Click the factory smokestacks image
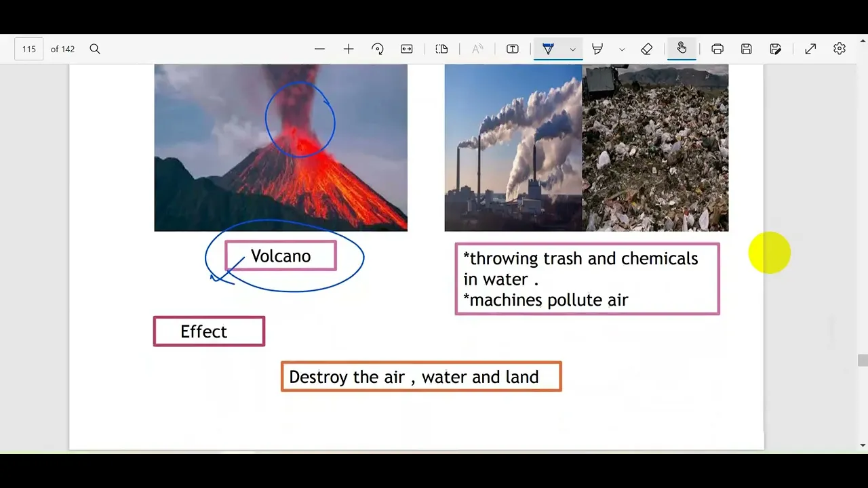Image resolution: width=868 pixels, height=488 pixels. click(513, 148)
